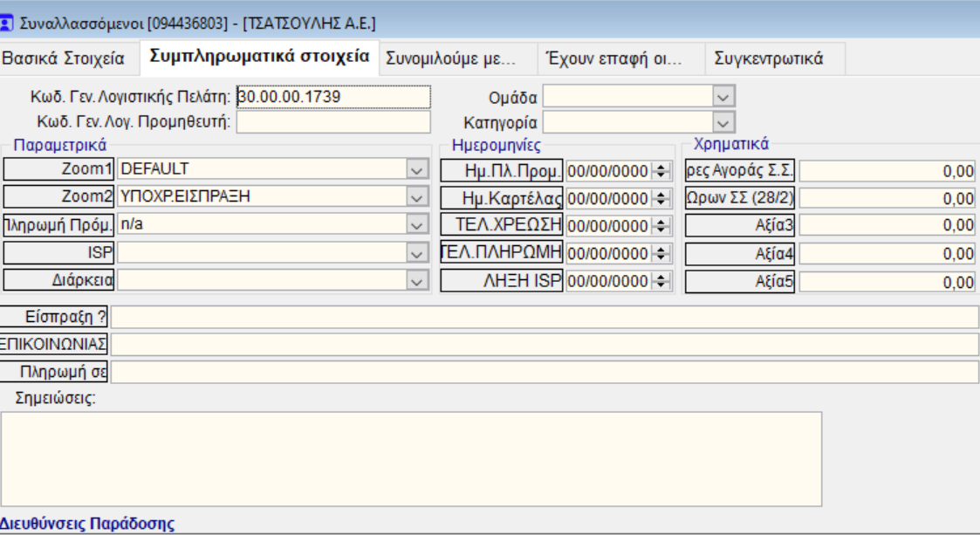This screenshot has height=535, width=980.
Task: Expand the ISP dropdown list
Action: (418, 254)
